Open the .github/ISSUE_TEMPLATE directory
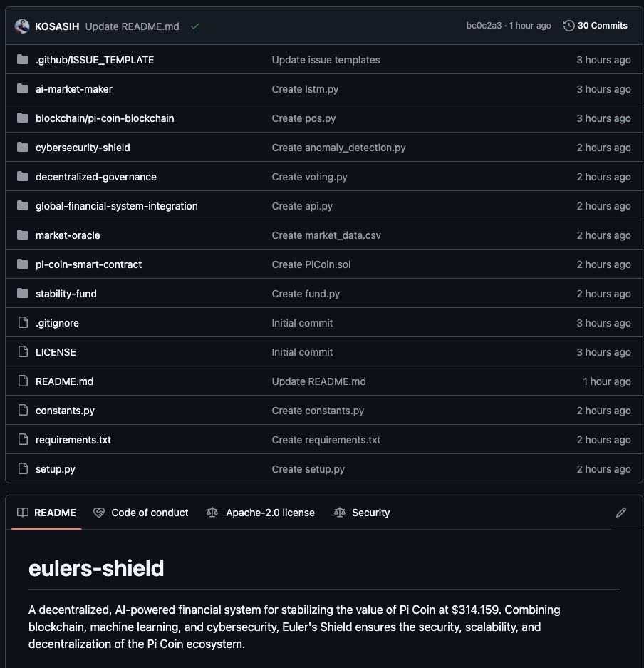The width and height of the screenshot is (644, 668). click(x=95, y=60)
